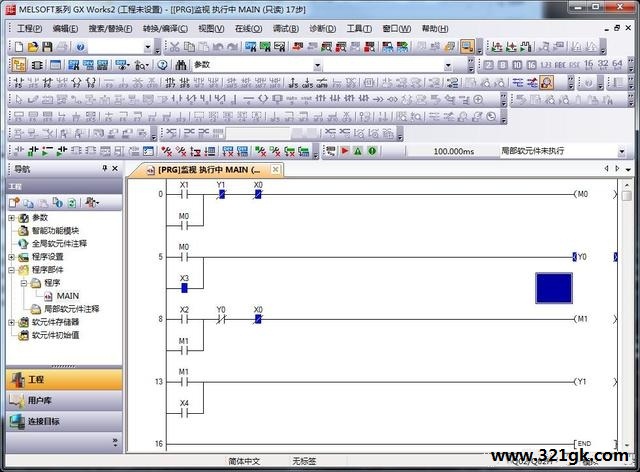Collapse the 程序部件 tree node
Screen dimensions: 640x472
click(x=11, y=270)
